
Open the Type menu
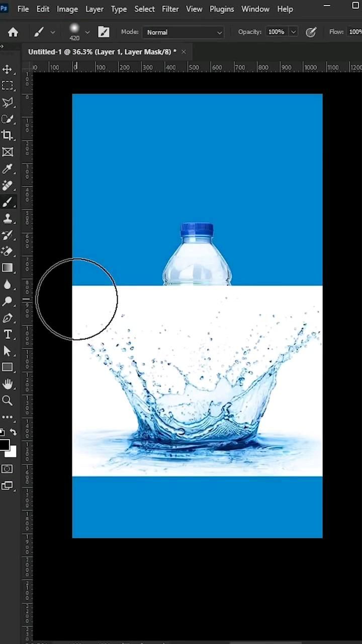[x=119, y=9]
